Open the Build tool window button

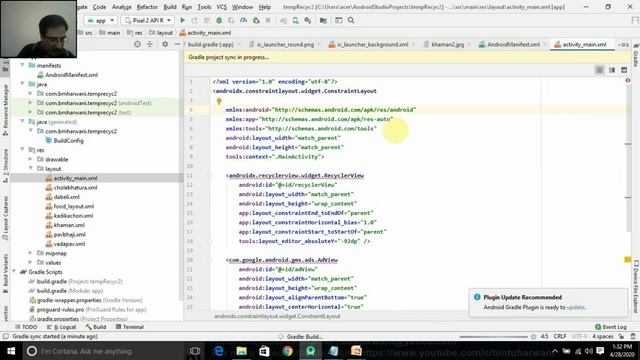click(96, 327)
